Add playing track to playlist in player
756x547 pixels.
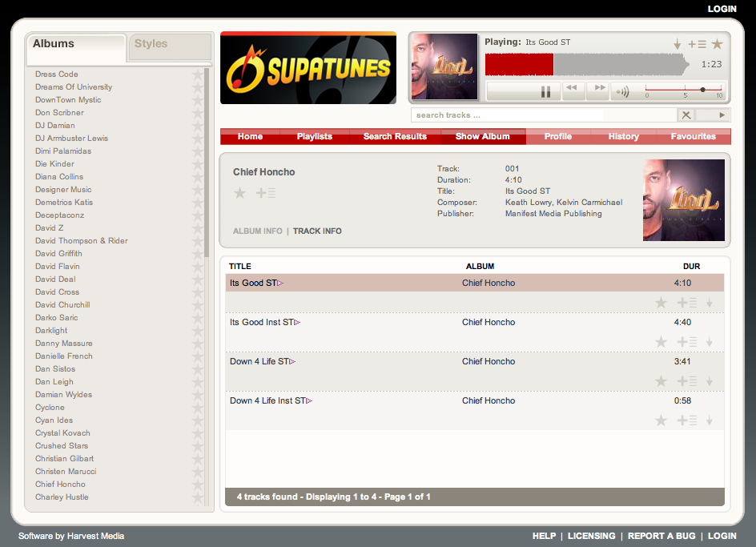[698, 44]
